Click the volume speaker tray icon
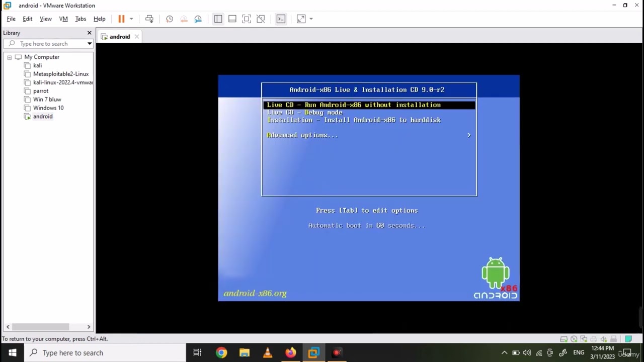This screenshot has width=644, height=362. click(527, 353)
